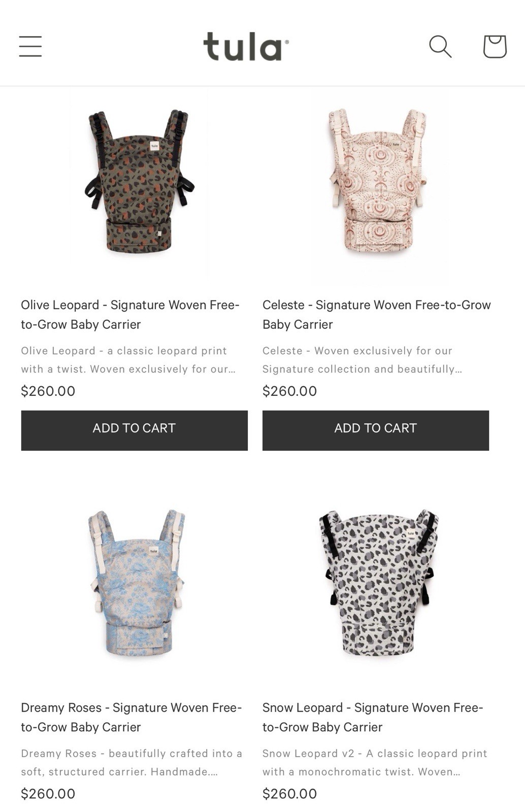
Task: Open Snow Leopard Signature Woven title link
Action: tap(373, 717)
